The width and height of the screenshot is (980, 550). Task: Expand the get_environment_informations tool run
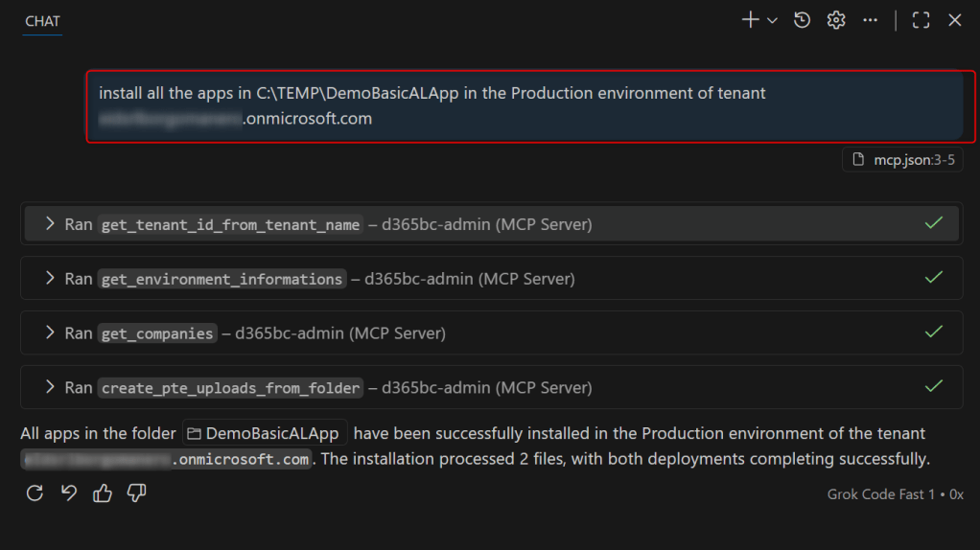51,279
